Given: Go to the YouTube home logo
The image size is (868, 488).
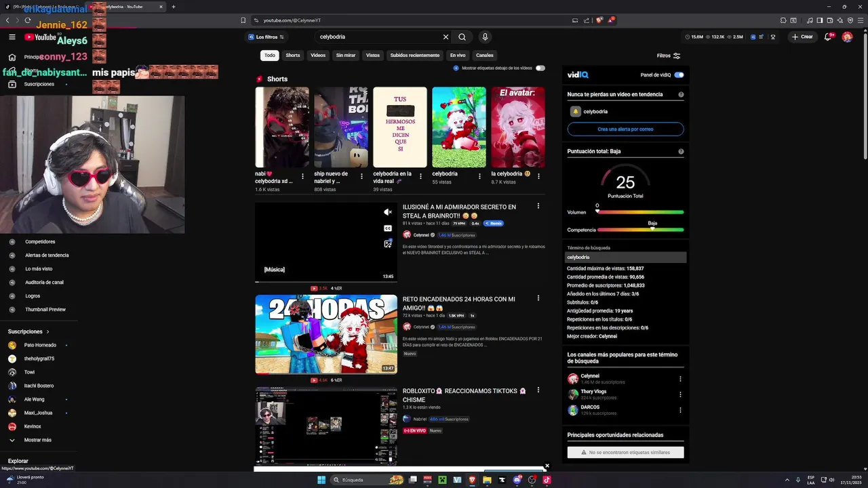Looking at the screenshot, I should click(x=40, y=37).
